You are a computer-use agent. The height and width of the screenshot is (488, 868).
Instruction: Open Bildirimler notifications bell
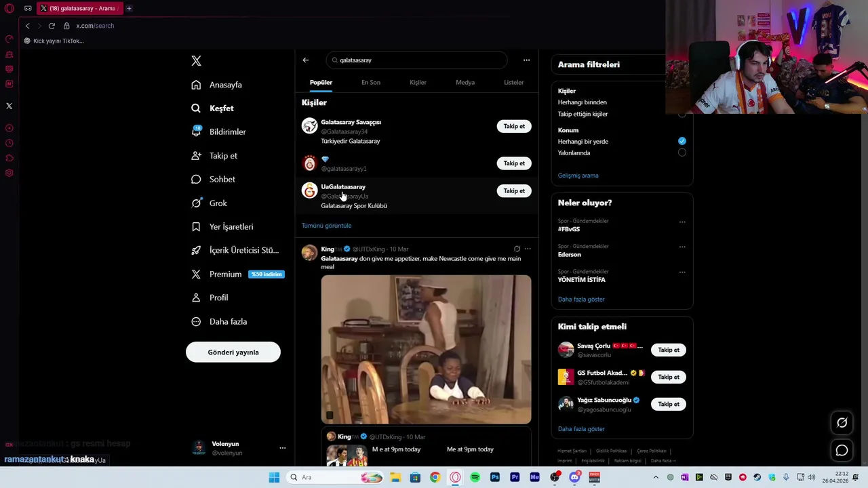196,131
